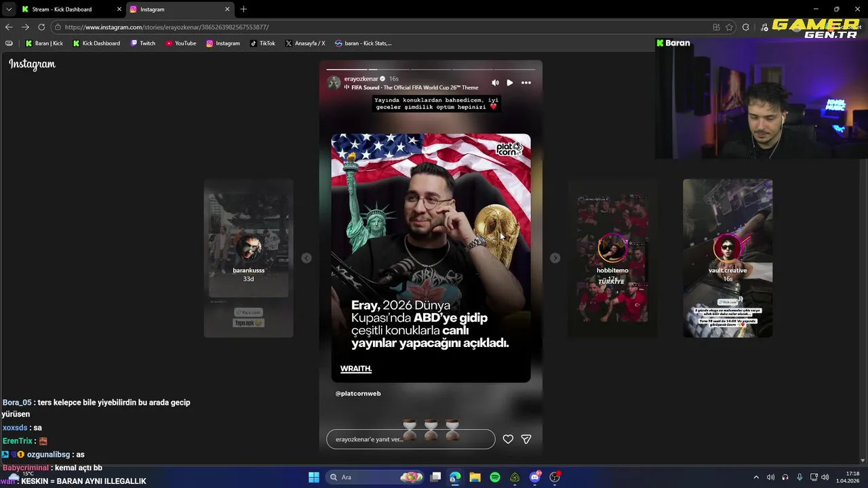The width and height of the screenshot is (868, 488).
Task: Open baran - Kick Stats bookmark
Action: click(x=363, y=43)
